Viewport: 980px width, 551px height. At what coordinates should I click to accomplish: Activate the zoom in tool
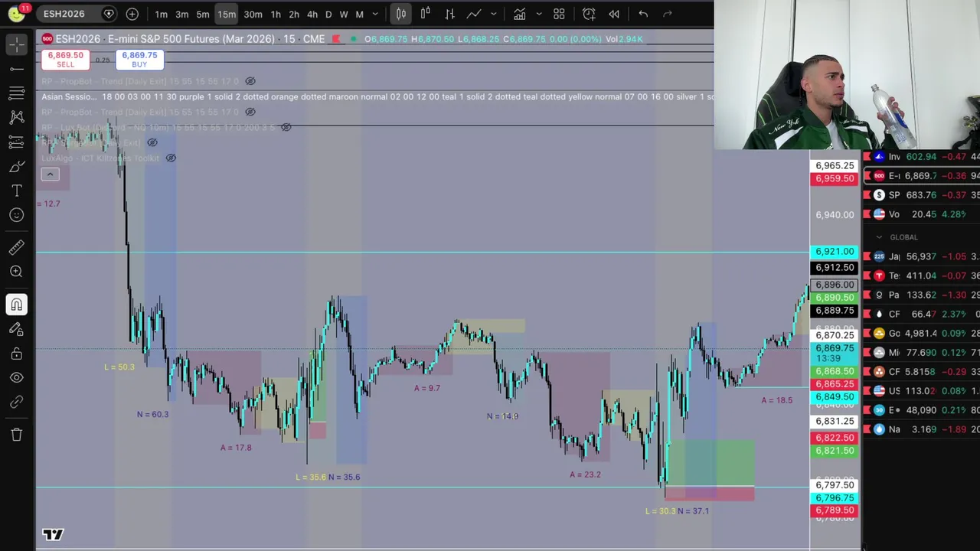(x=16, y=272)
